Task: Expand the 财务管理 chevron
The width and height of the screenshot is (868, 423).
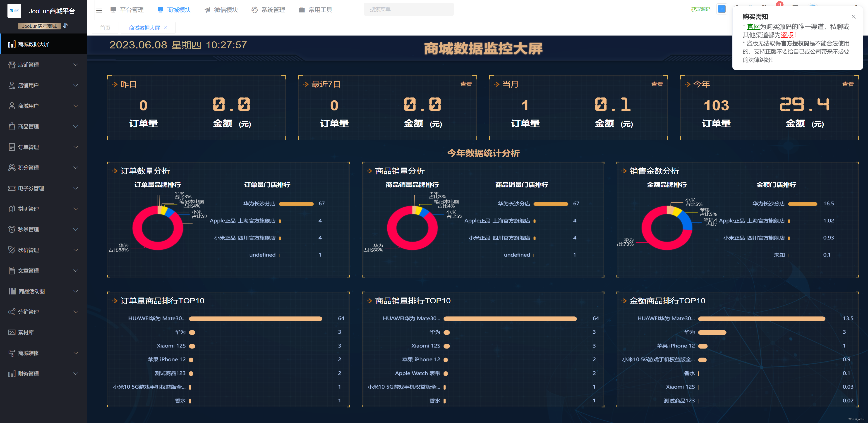Action: tap(75, 373)
